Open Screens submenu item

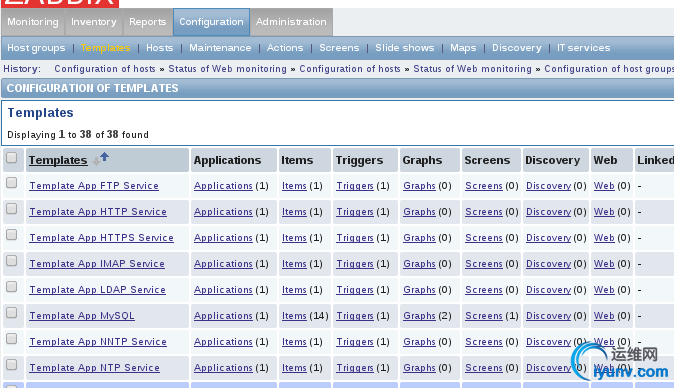[339, 48]
